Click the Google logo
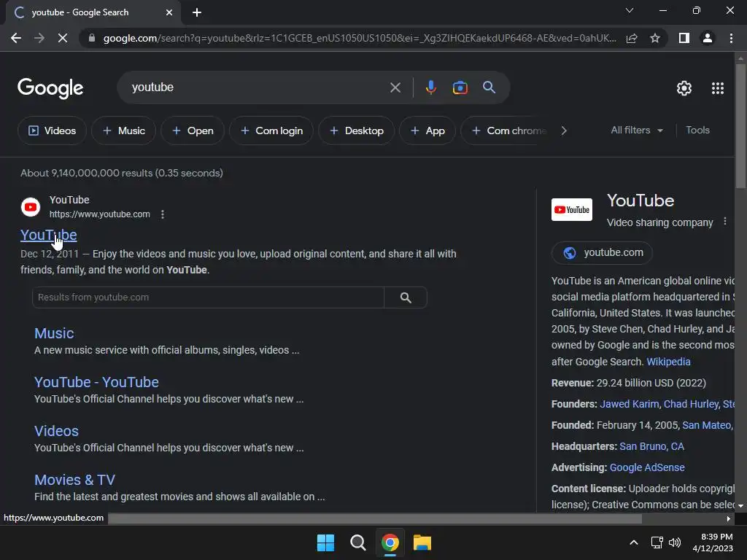This screenshot has height=560, width=747. (50, 88)
